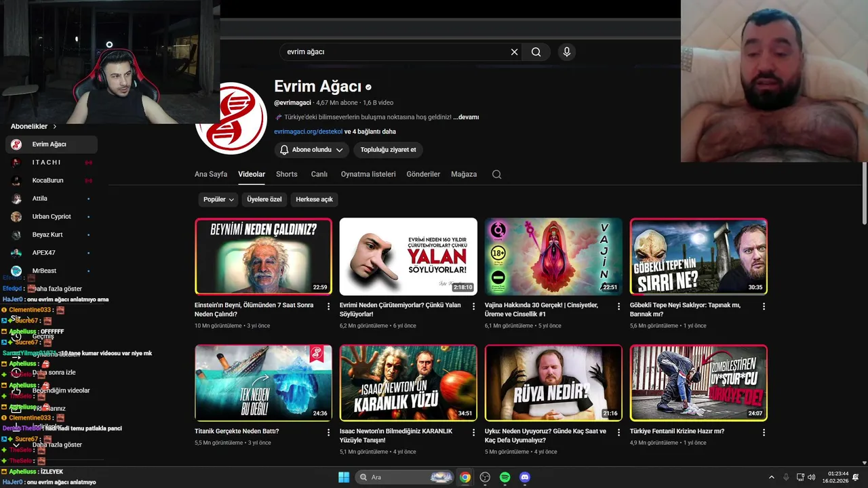
Task: Play Rüya Nedir video thumbnail
Action: pyautogui.click(x=553, y=383)
